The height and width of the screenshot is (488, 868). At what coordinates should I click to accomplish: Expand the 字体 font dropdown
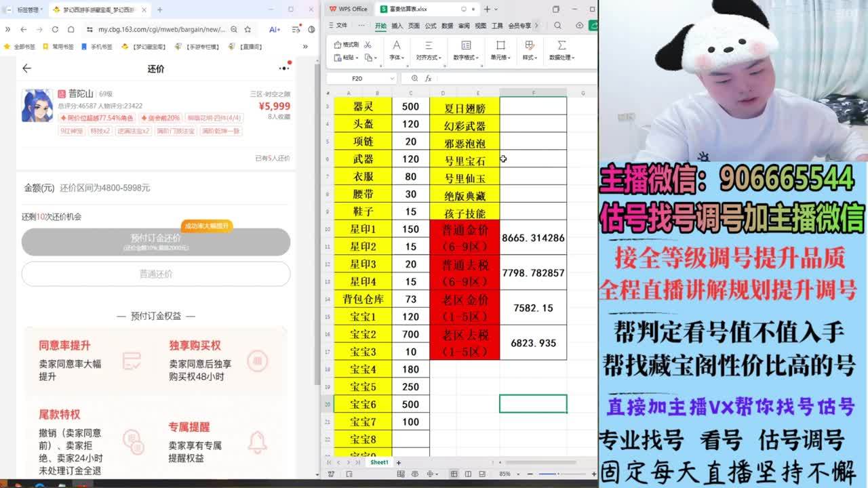(397, 58)
